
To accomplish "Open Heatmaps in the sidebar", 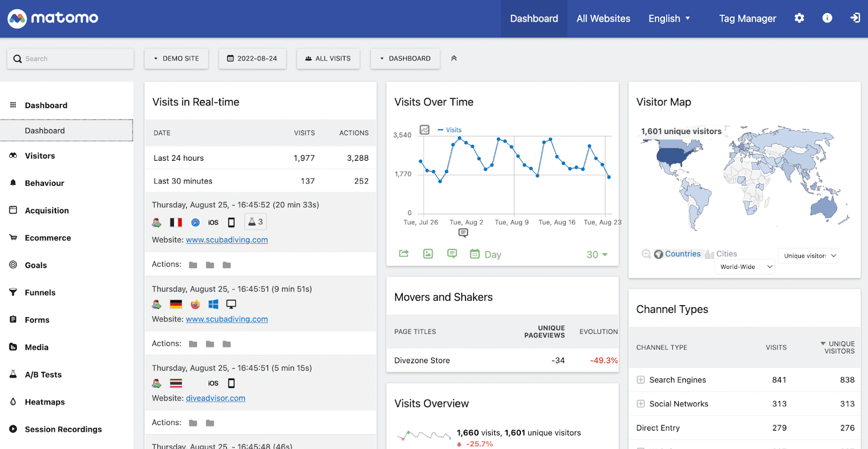I will pos(45,402).
